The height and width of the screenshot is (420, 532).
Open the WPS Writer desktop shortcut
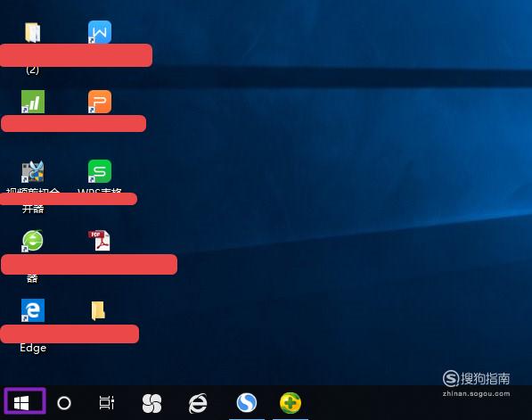coord(100,32)
